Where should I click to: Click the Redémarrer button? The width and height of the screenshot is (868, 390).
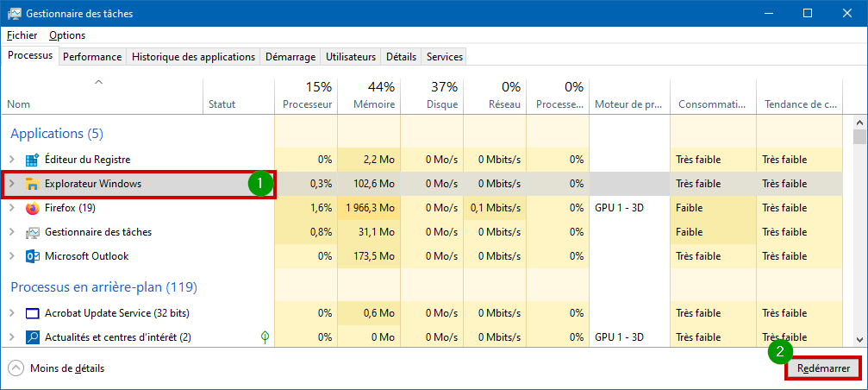[824, 369]
